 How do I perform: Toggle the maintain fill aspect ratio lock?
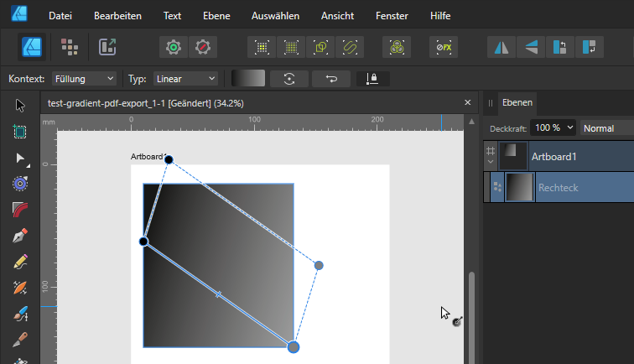click(372, 79)
